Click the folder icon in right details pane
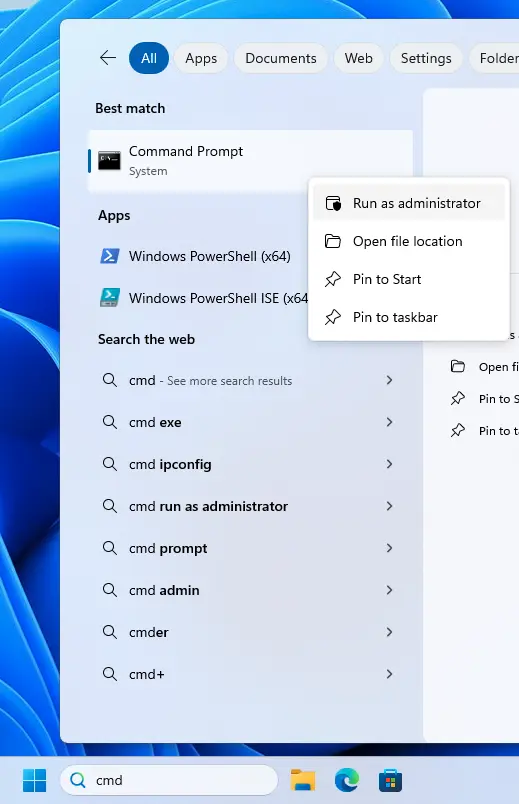Screen dimensions: 519x804 coord(457,367)
